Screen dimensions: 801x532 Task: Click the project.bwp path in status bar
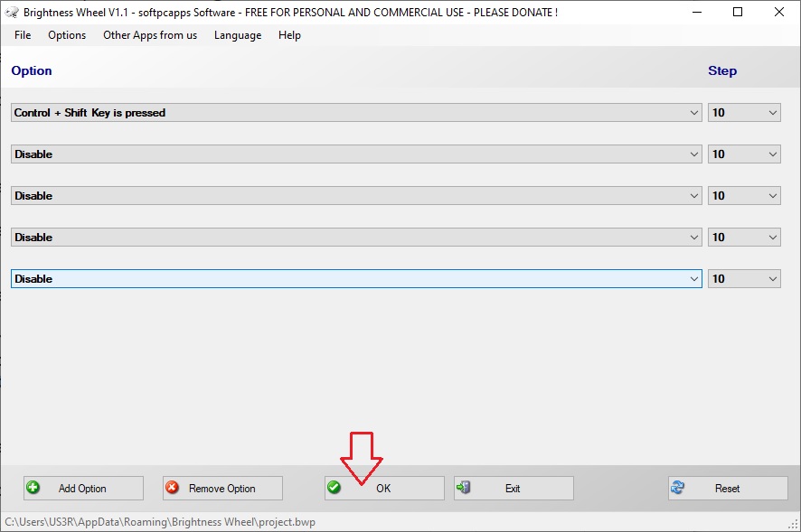tap(161, 522)
